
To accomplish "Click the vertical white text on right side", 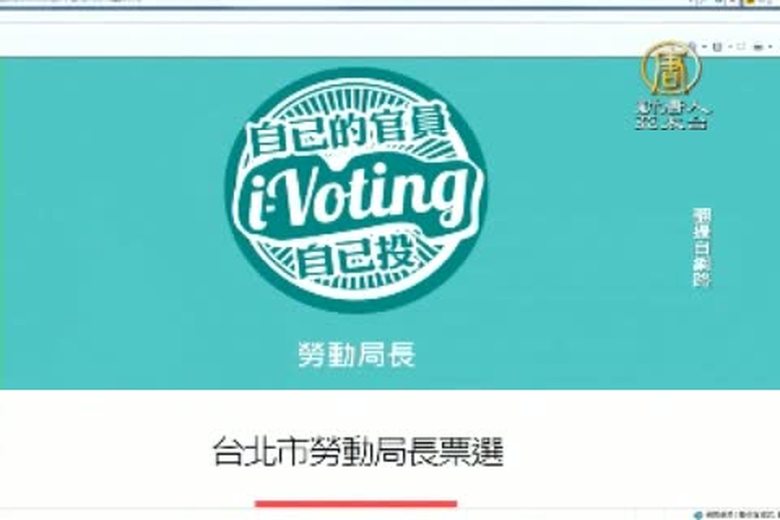I will [702, 247].
